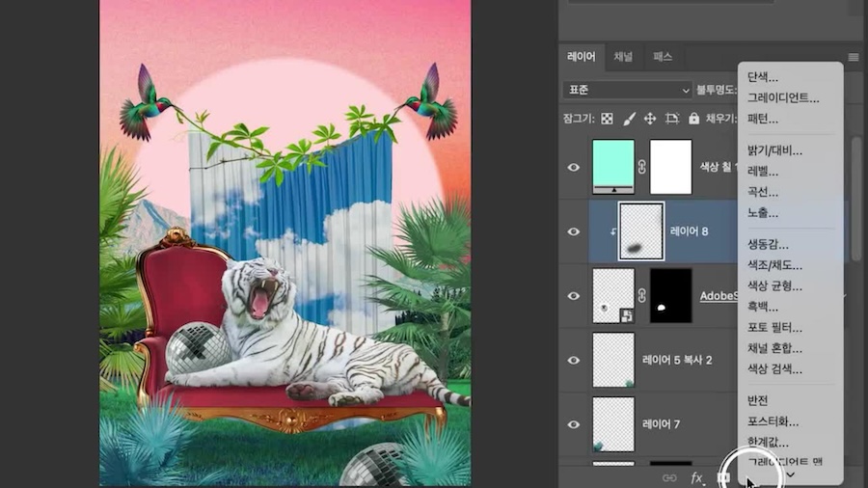This screenshot has width=868, height=488.
Task: Click the link layers icon
Action: click(669, 477)
